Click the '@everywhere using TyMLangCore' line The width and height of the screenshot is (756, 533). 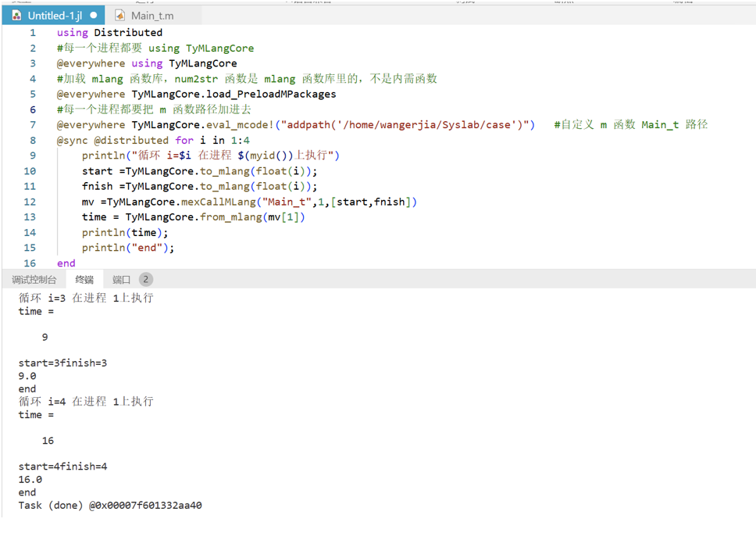147,63
